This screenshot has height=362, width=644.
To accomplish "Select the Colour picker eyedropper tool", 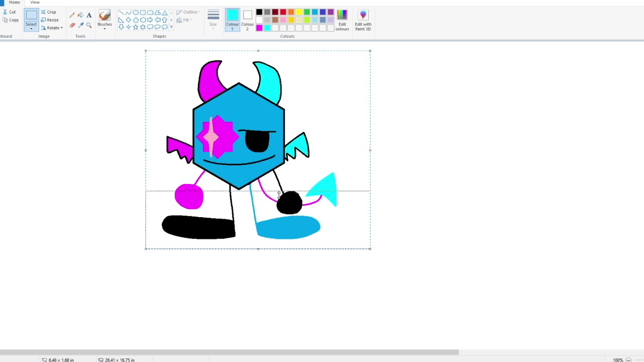I will [x=80, y=25].
